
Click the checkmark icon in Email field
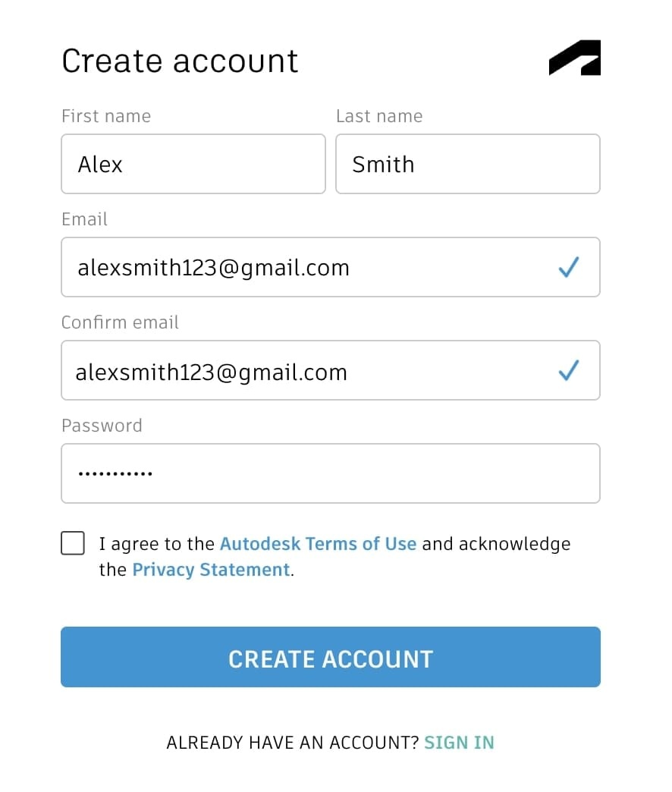(x=569, y=267)
